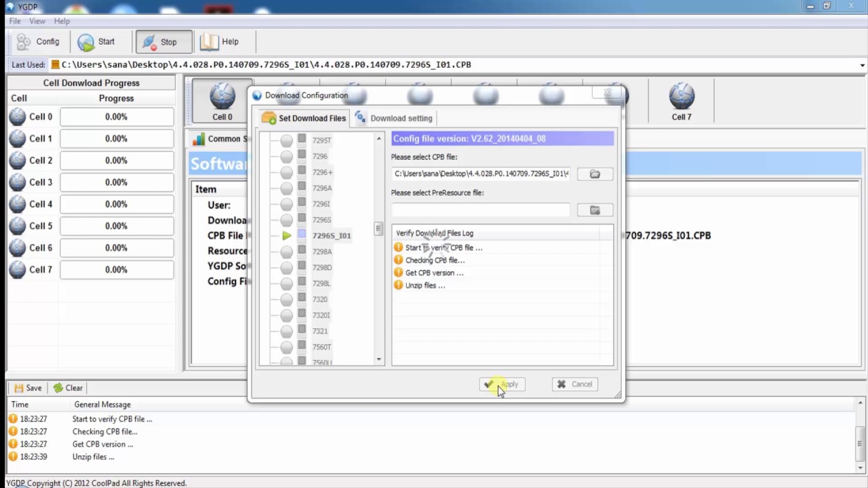Click the Cell 6 globe icon in progress list

point(18,247)
